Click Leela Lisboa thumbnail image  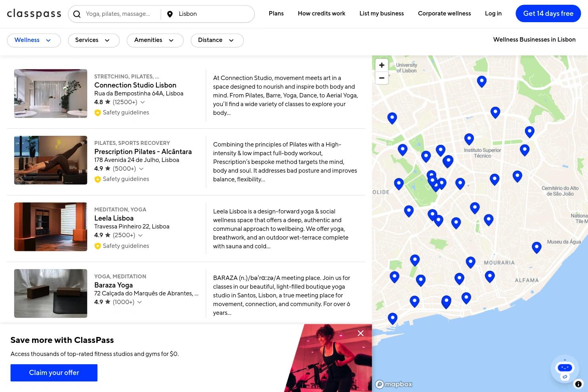51,227
